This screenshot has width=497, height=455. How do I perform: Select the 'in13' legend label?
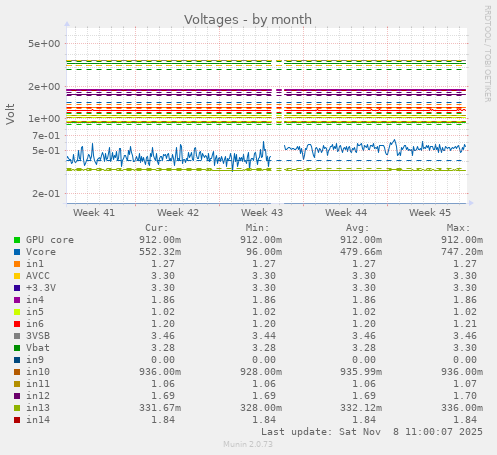click(x=38, y=408)
